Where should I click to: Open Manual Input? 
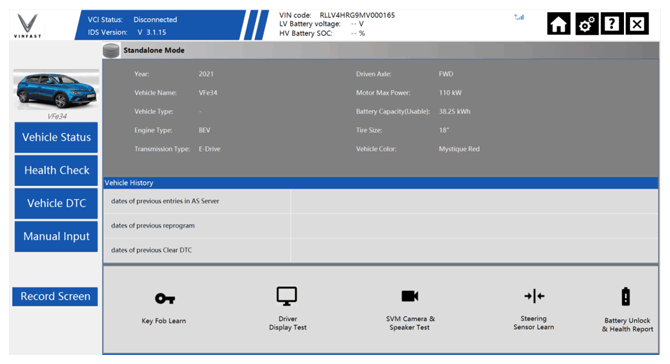tap(56, 236)
